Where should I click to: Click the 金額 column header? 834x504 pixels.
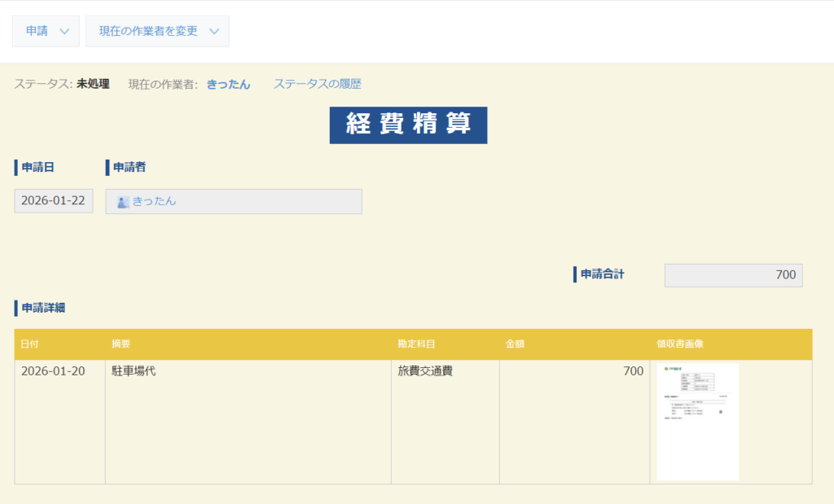coord(515,344)
